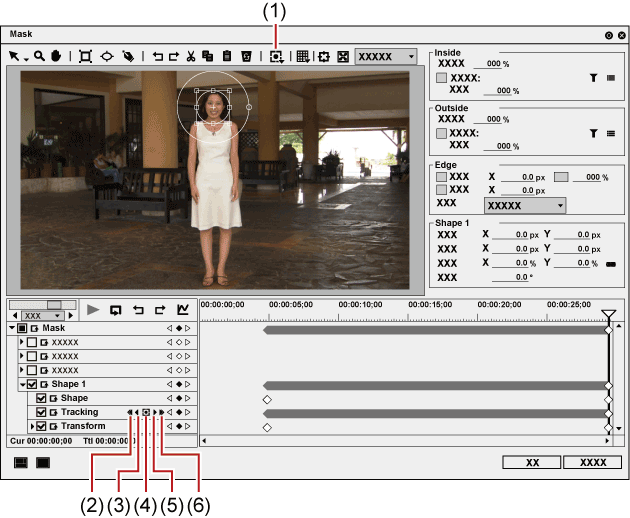Click the right arrow beside XXX timescale dropdown
The height and width of the screenshot is (518, 630).
tap(71, 315)
